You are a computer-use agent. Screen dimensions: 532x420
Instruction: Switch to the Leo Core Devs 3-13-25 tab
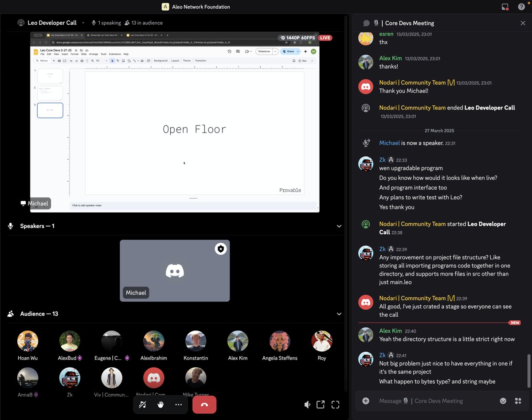pos(145,35)
